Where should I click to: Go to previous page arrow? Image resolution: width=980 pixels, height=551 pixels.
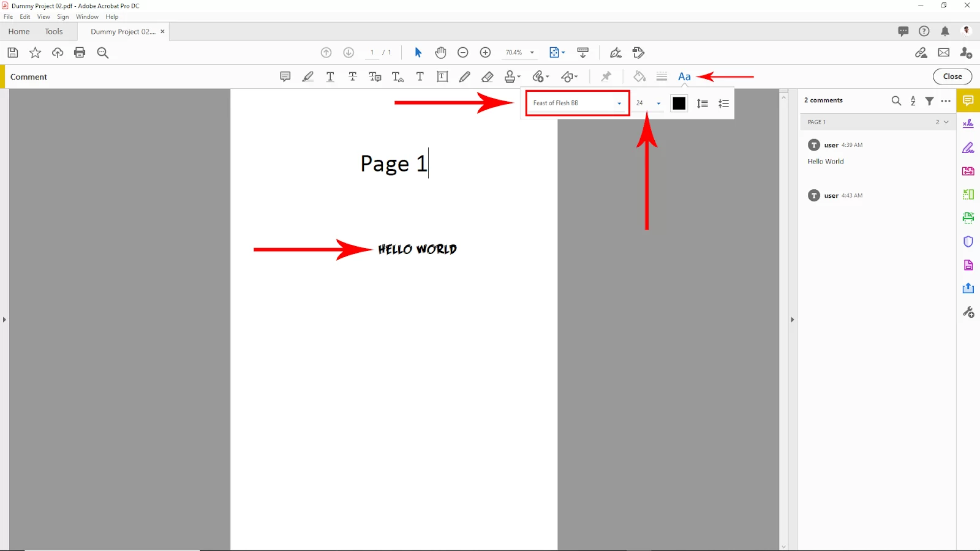[x=326, y=53]
